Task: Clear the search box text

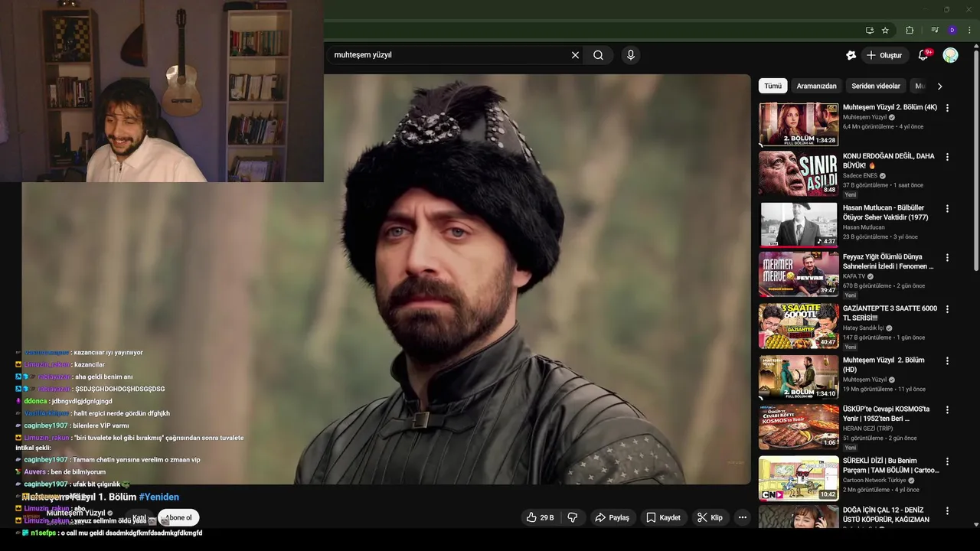Action: coord(575,55)
